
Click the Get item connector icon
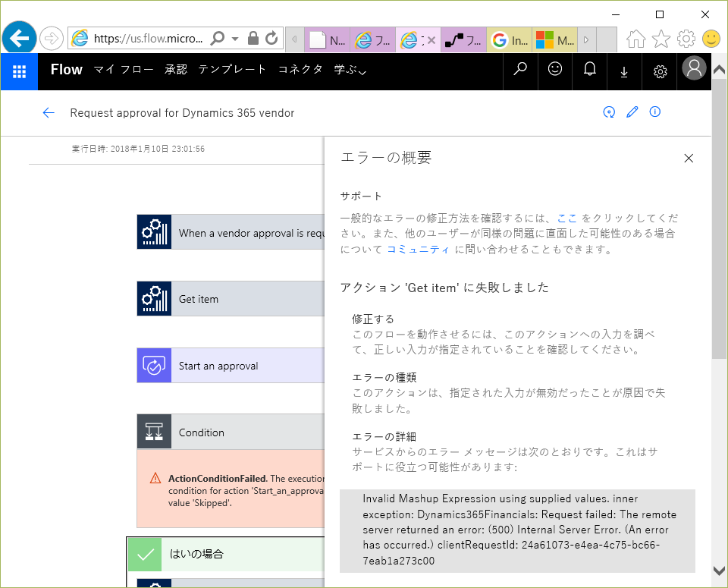154,299
